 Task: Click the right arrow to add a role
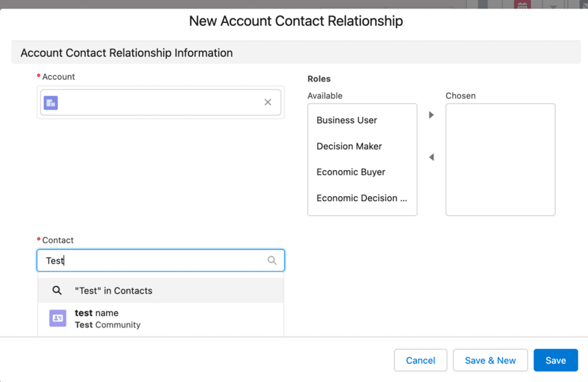click(431, 115)
